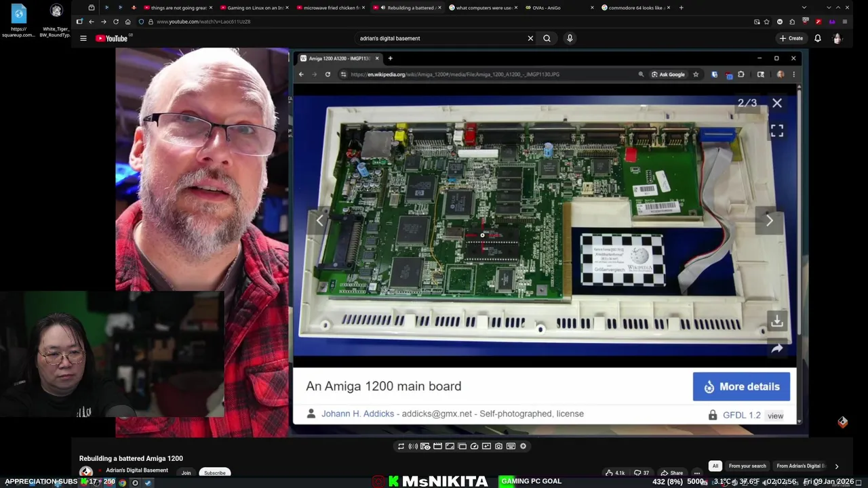This screenshot has width=868, height=488.
Task: Click the video player to pause
Action: tap(461, 242)
